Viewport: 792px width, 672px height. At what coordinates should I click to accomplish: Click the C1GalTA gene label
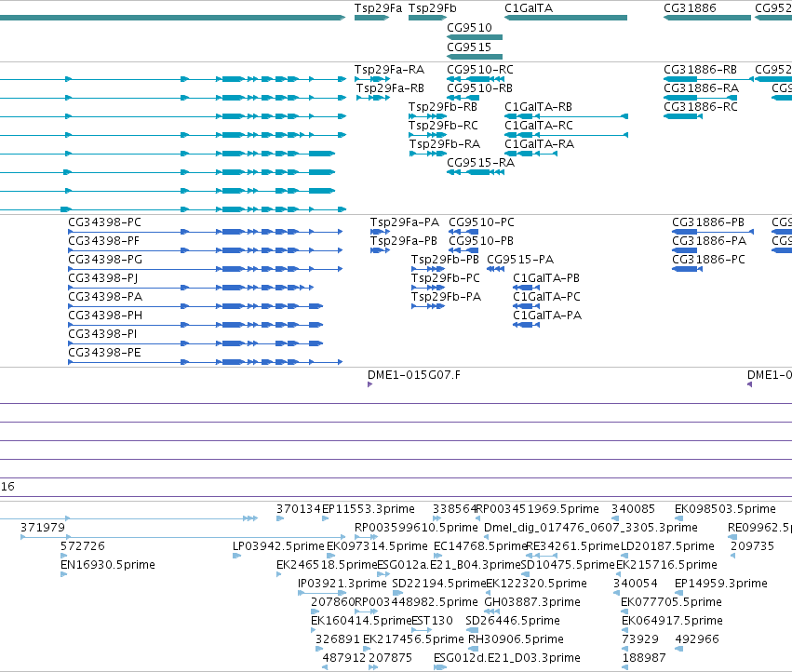click(x=529, y=8)
